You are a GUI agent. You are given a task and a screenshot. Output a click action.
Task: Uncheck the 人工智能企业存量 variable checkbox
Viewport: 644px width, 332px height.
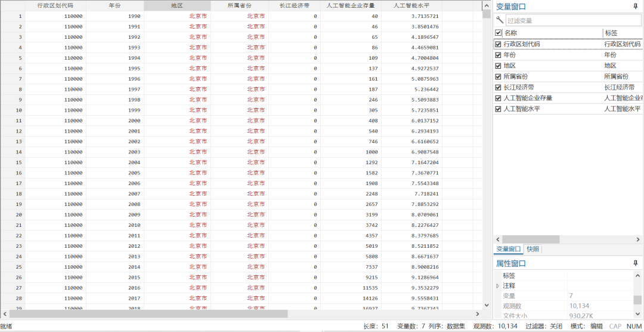coord(498,99)
